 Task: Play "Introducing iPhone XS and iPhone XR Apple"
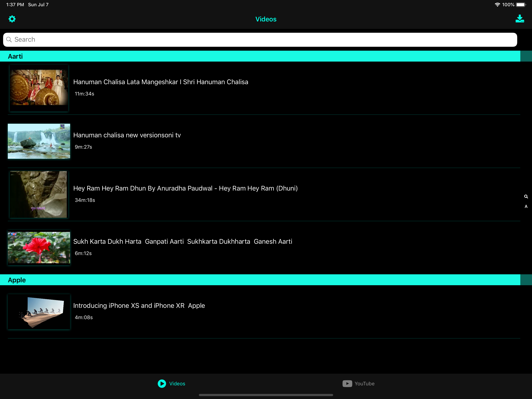(x=139, y=306)
